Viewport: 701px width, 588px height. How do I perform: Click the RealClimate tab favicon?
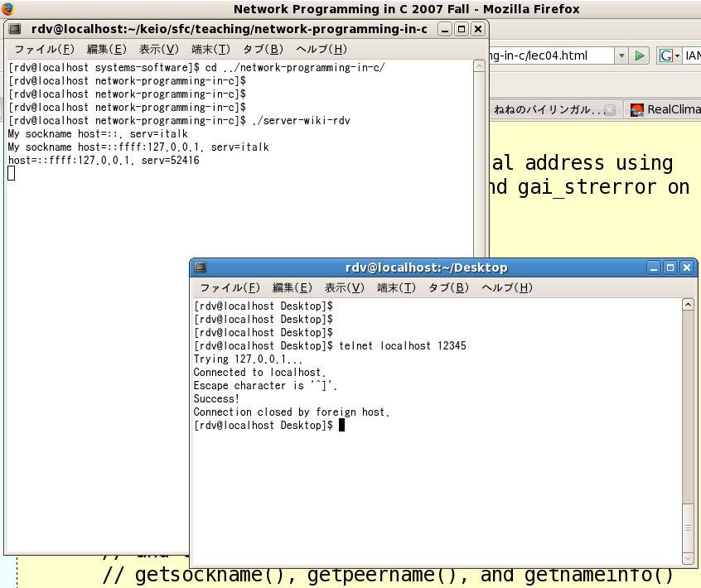636,109
